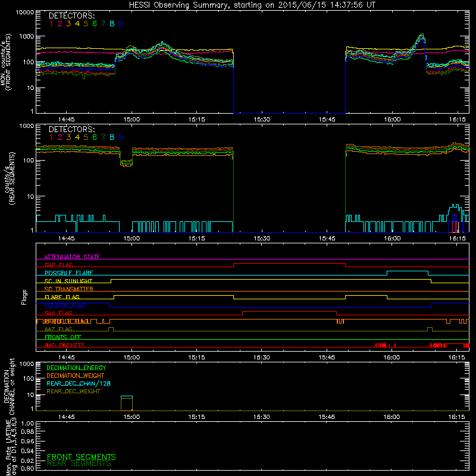Select the ECLIPSE FLAG label
This screenshot has width=476, height=476.
click(x=65, y=305)
